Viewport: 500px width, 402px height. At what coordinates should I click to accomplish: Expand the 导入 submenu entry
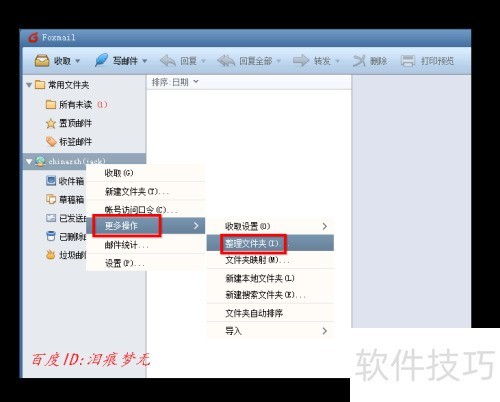(x=270, y=331)
